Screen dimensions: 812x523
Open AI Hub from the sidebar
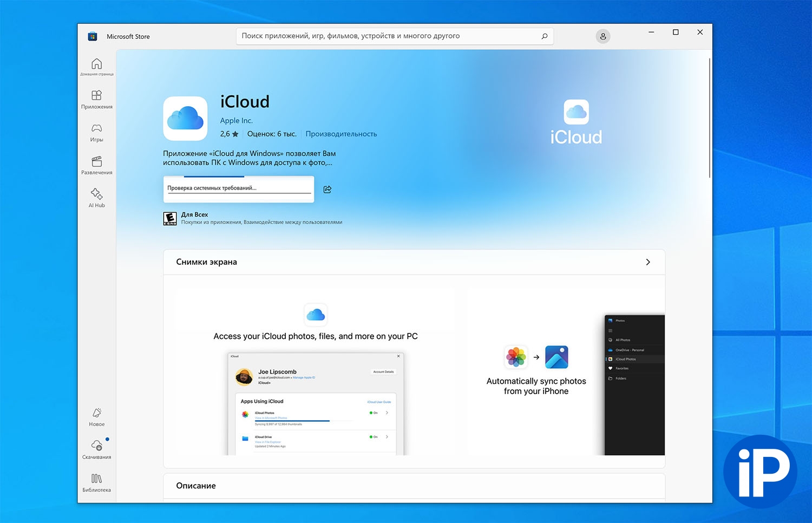tap(96, 198)
